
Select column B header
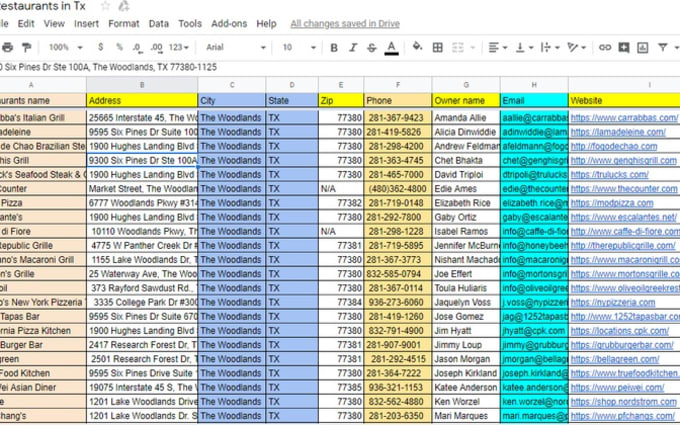click(x=142, y=85)
